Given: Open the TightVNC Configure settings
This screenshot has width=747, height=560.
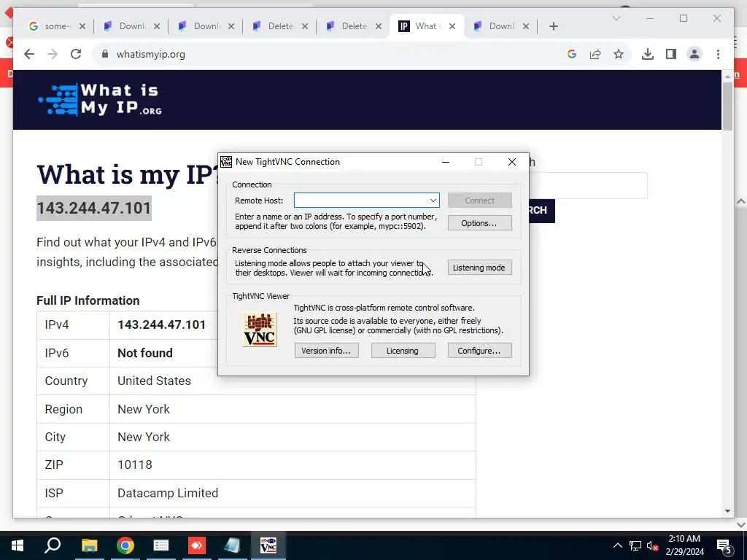Looking at the screenshot, I should [x=480, y=351].
